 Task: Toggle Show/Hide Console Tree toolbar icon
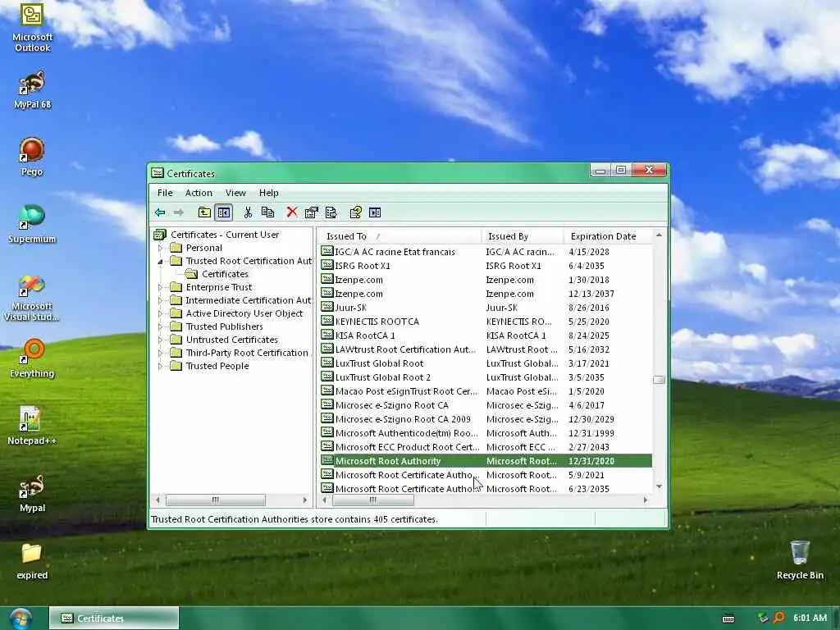pos(224,212)
